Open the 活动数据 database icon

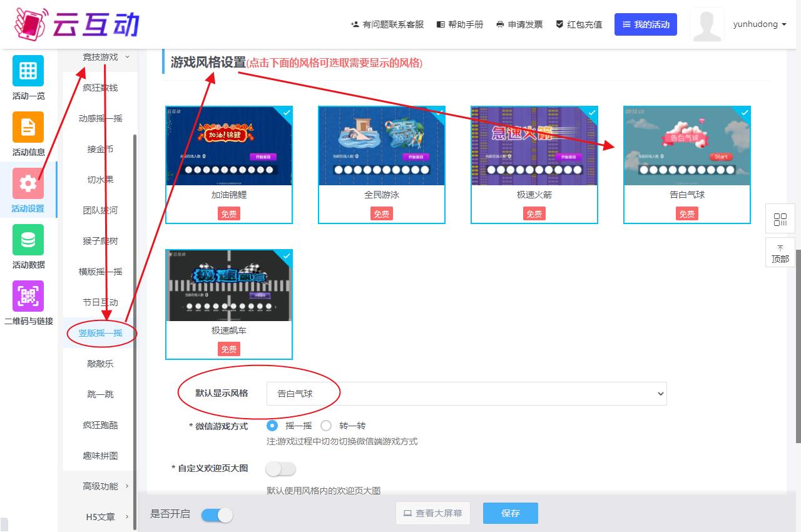coord(28,240)
